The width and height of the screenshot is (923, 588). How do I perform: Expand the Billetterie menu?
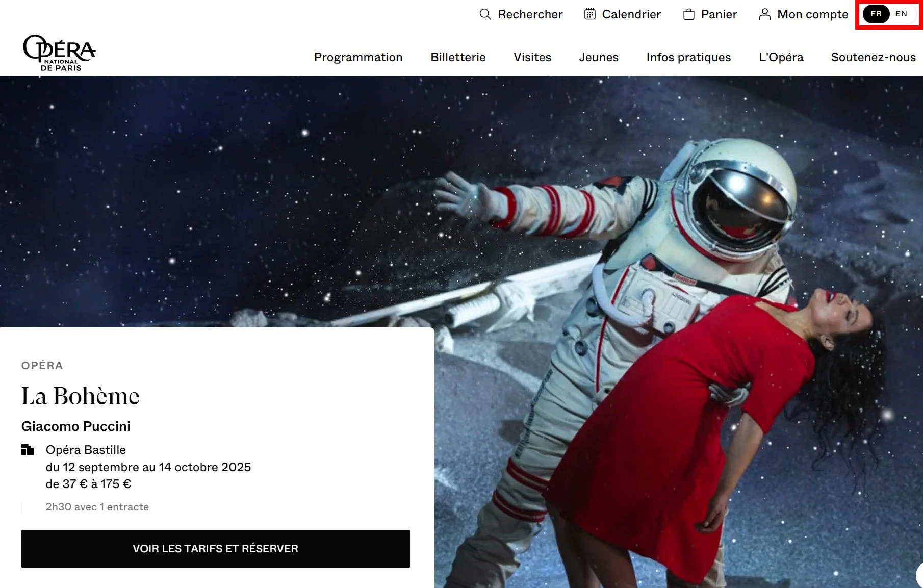458,57
